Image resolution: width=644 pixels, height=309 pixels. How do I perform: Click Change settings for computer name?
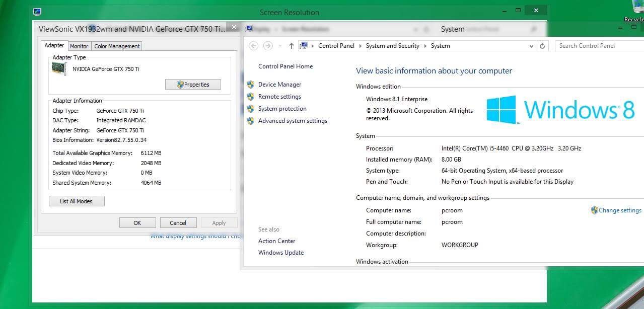point(619,210)
